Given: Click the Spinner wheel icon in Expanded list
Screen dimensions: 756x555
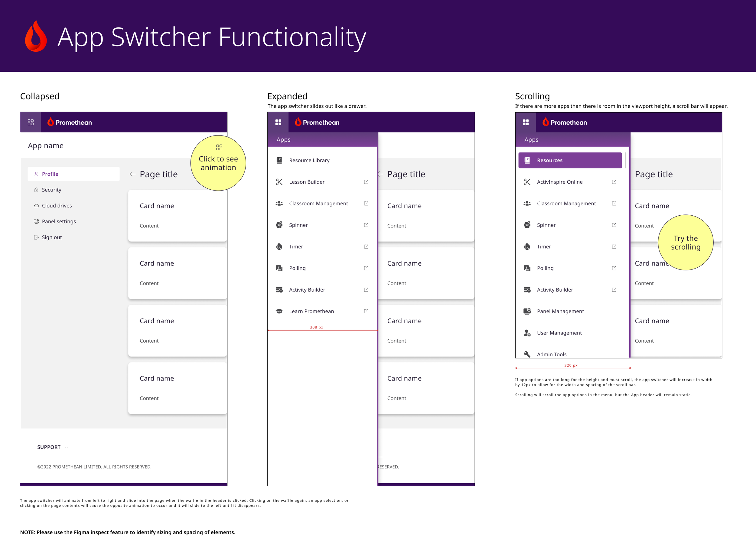Looking at the screenshot, I should [279, 225].
